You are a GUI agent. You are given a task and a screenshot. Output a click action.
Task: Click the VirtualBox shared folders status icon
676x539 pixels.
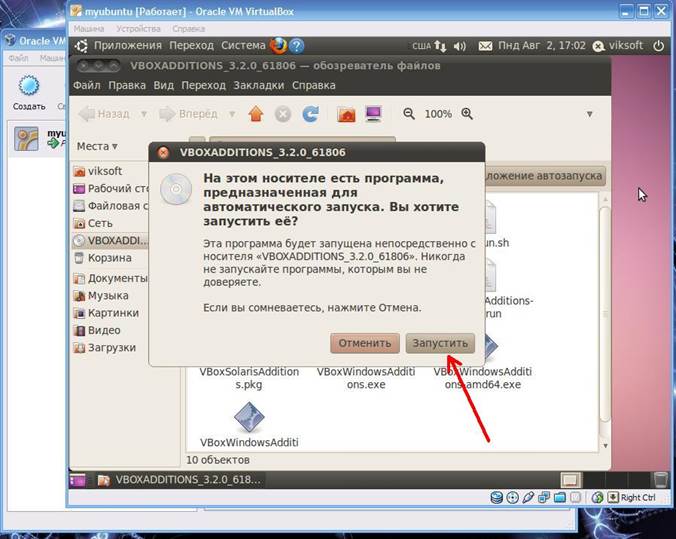click(x=560, y=498)
